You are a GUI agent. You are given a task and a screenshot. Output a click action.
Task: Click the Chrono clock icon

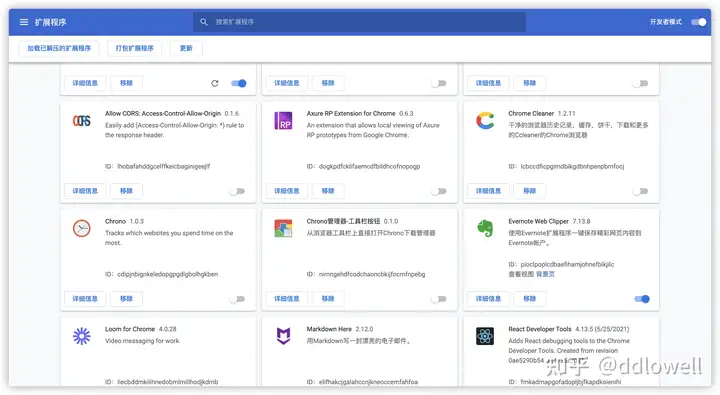(82, 228)
